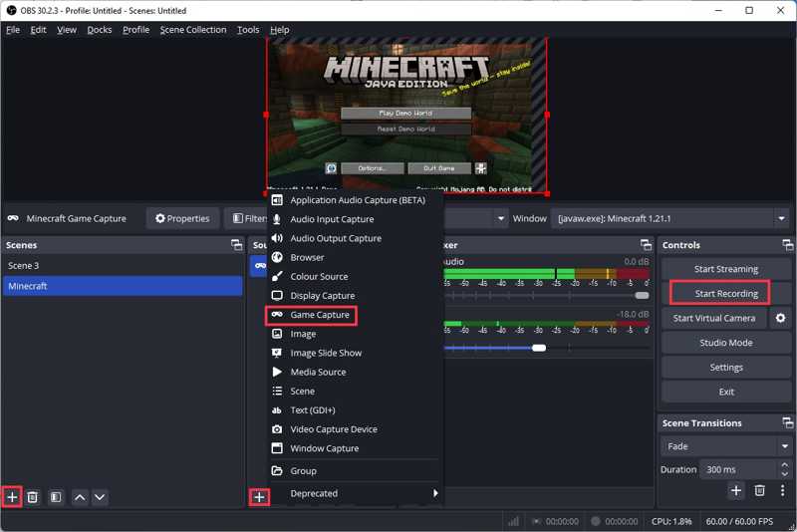Adjust the lower audio mixer volume slider
The image size is (797, 532).
539,348
